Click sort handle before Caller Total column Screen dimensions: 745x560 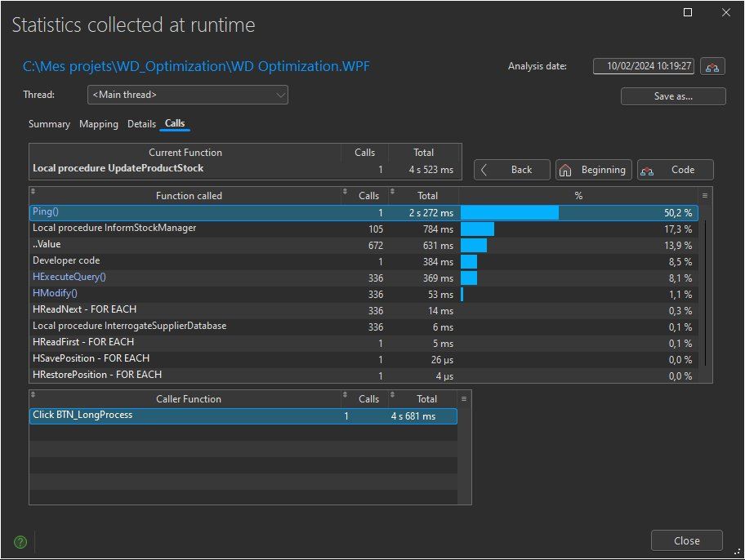[x=392, y=394]
